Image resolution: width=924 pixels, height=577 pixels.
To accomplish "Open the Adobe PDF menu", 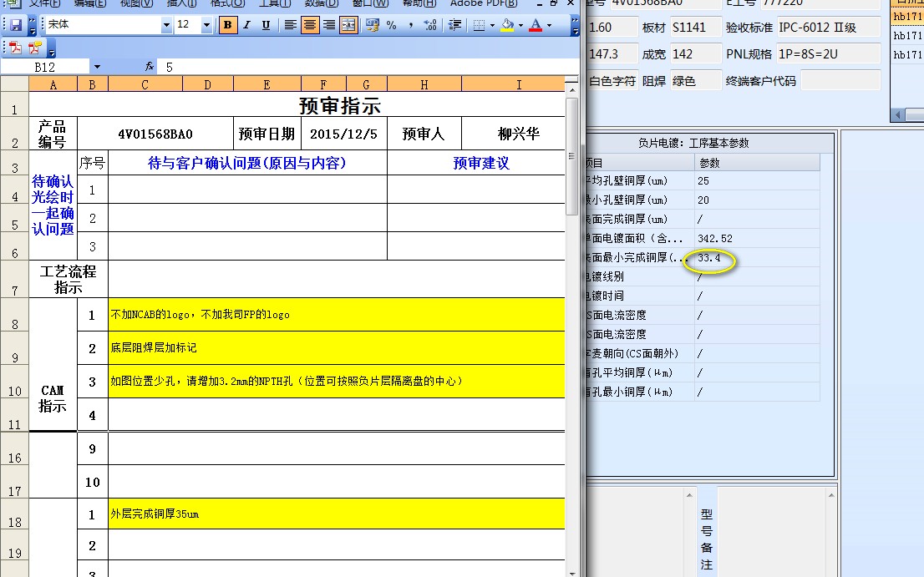I will click(484, 3).
